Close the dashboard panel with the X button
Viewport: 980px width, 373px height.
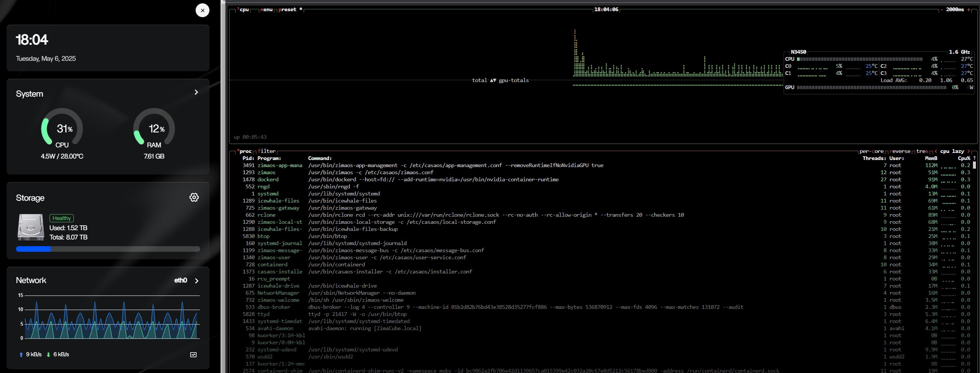(202, 10)
